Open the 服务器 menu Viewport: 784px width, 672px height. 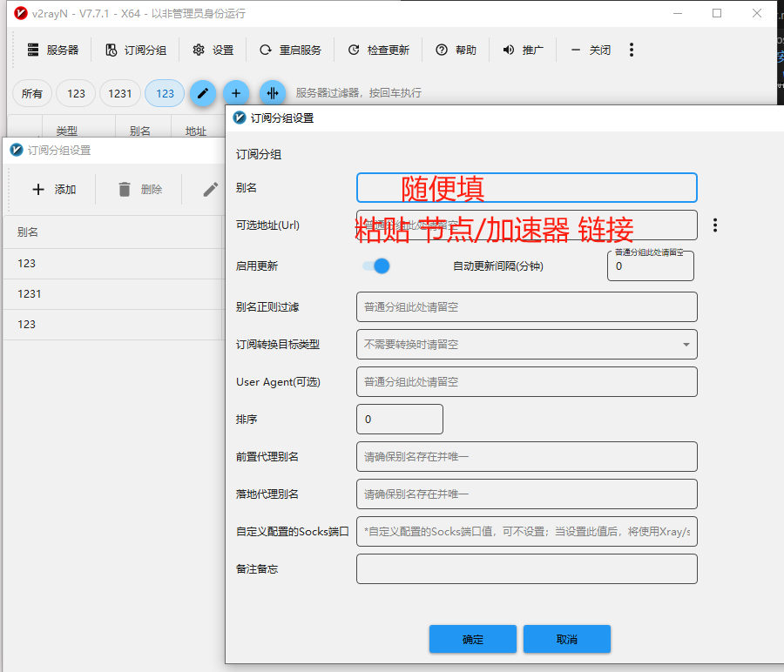53,50
